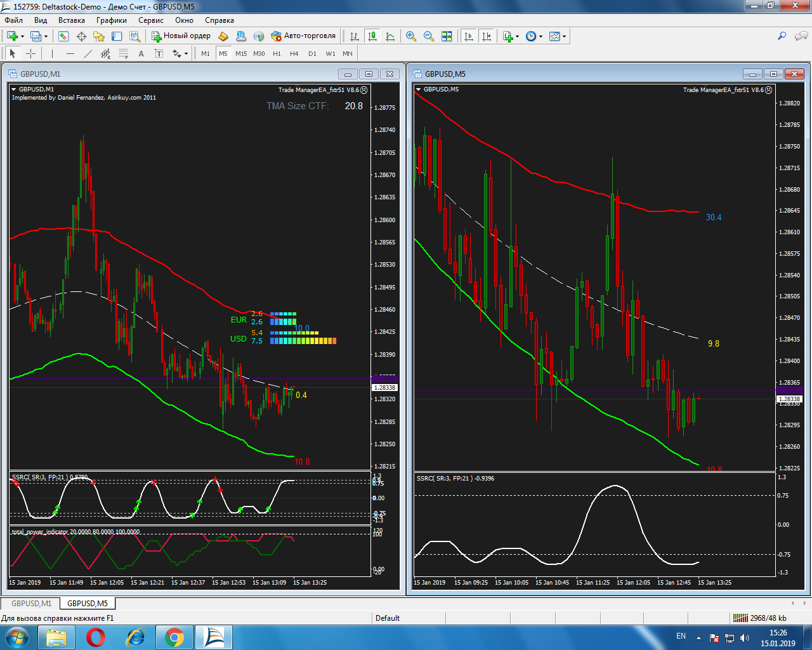Expand the arrows objects dropdown
This screenshot has width=812, height=650.
186,53
